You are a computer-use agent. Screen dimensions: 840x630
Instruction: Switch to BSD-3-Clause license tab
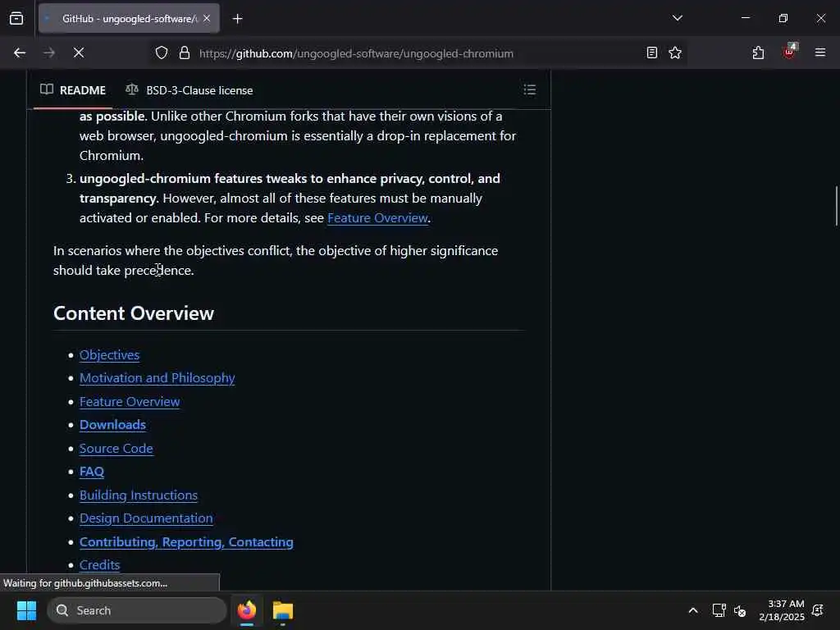tap(189, 90)
